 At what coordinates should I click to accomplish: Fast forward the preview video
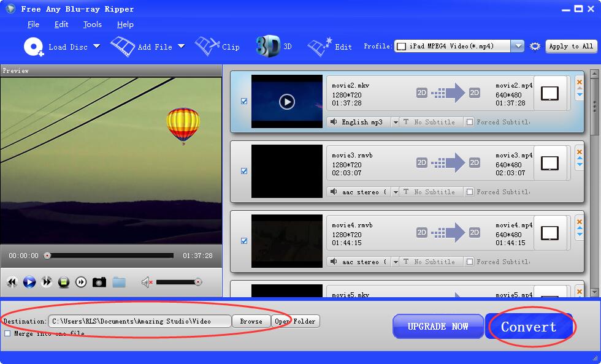click(47, 282)
